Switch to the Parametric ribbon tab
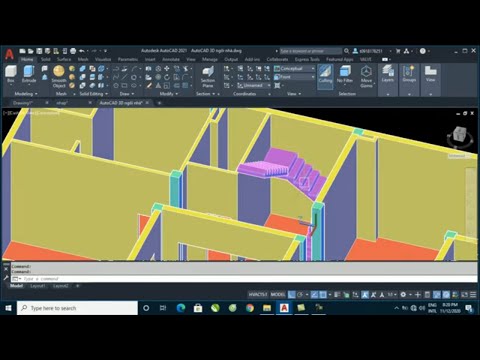 click(128, 59)
